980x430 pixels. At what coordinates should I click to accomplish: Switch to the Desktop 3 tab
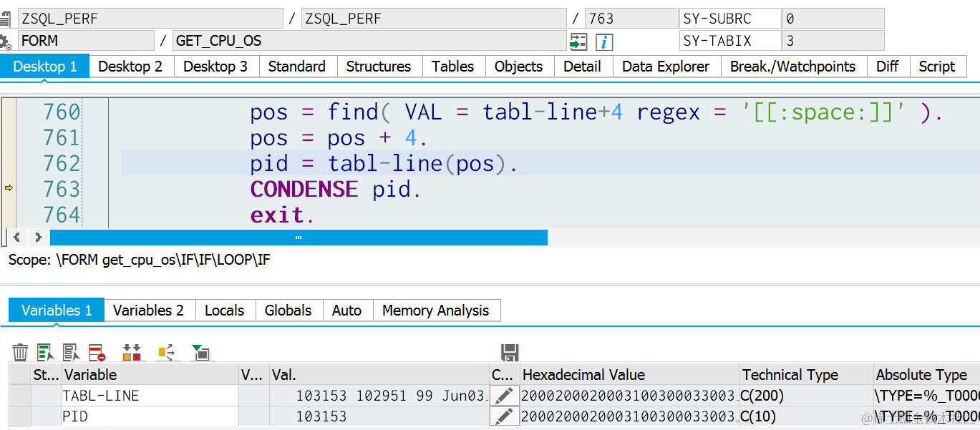coord(215,67)
